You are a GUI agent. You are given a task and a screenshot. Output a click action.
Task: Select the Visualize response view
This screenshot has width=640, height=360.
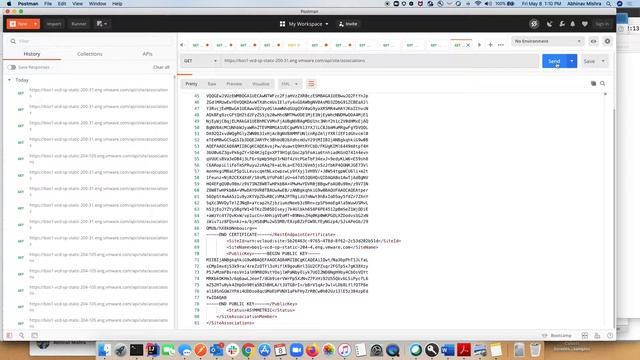tap(261, 84)
